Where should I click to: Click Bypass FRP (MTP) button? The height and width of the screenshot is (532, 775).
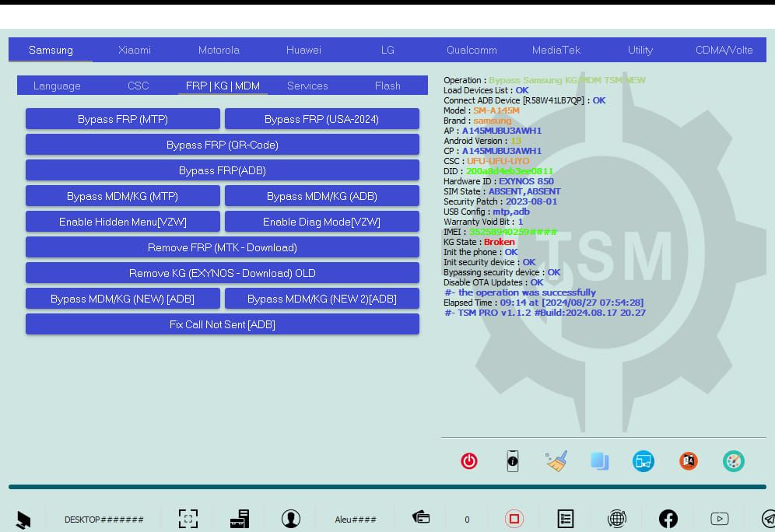pos(123,119)
